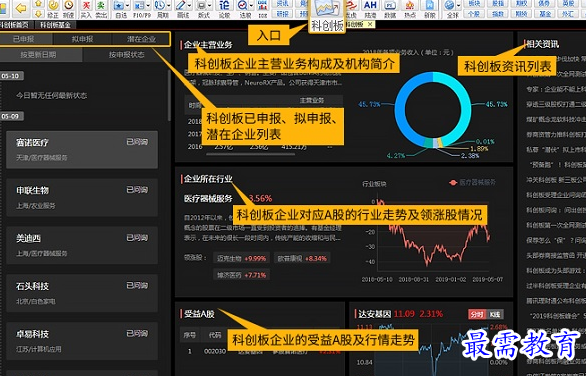Expand the F10/F9 dropdown arrow
The width and height of the screenshot is (586, 376).
(x=148, y=5)
